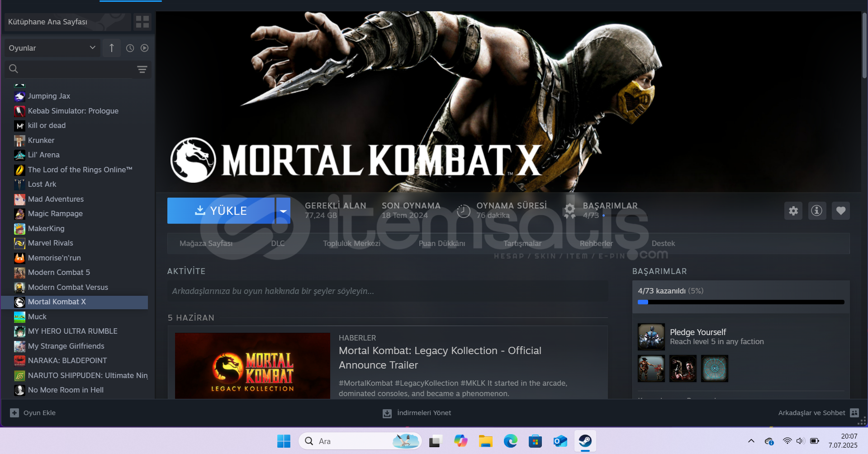
Task: Open Arkadaşlar ve Sohbet panel
Action: tap(818, 413)
